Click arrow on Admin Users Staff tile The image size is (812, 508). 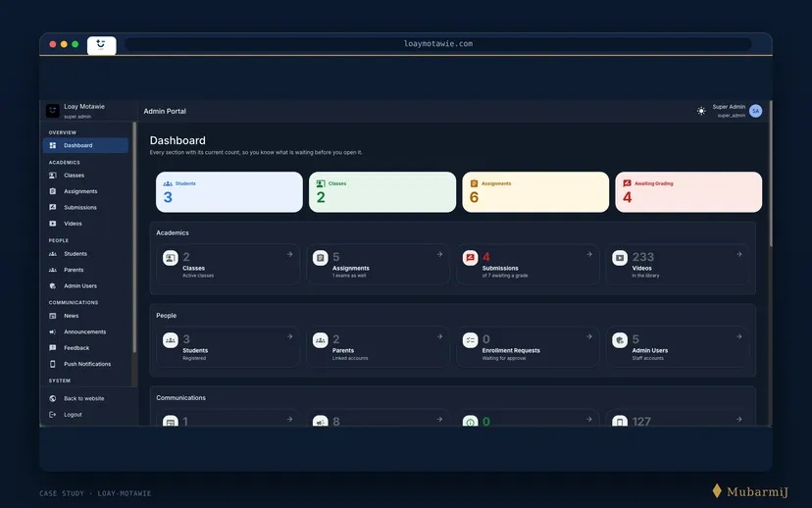(739, 336)
